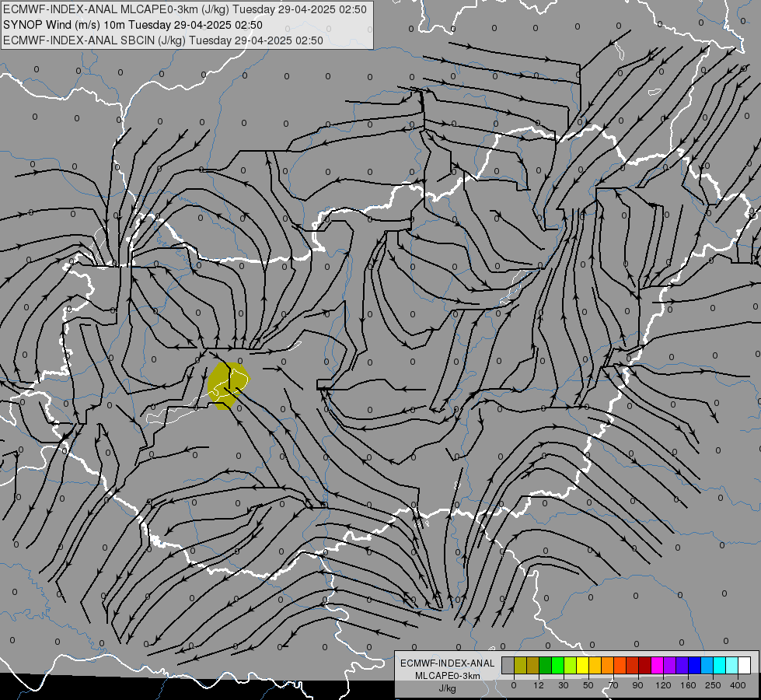
Task: Click the bright green legend swatch
Action: tap(557, 665)
